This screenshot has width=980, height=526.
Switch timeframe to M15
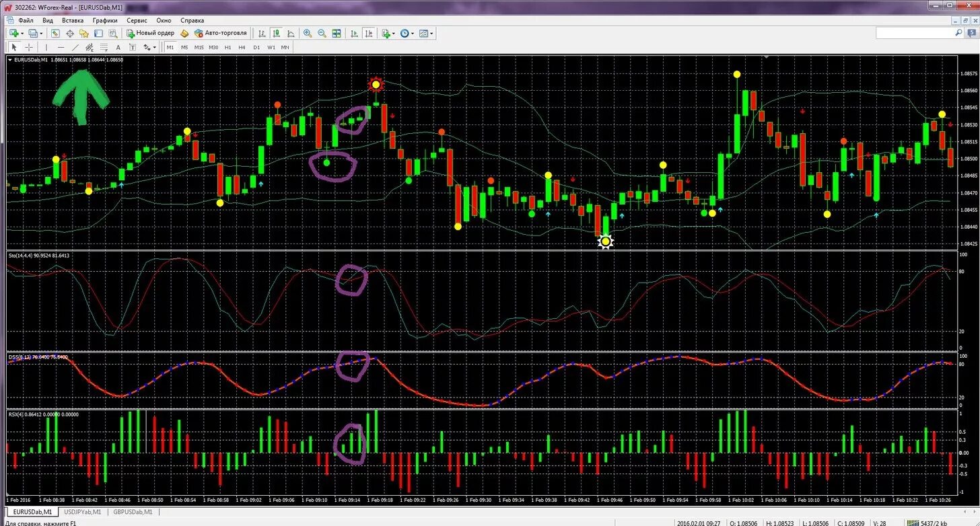click(x=199, y=47)
